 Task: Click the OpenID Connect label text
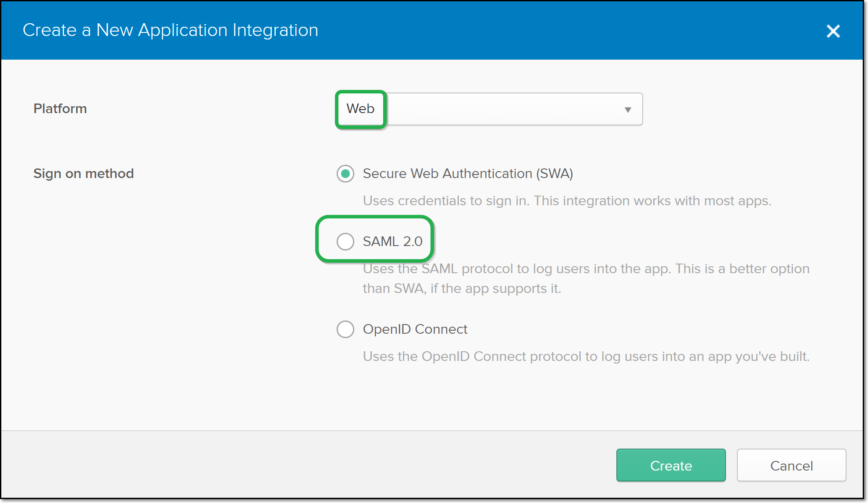[415, 329]
